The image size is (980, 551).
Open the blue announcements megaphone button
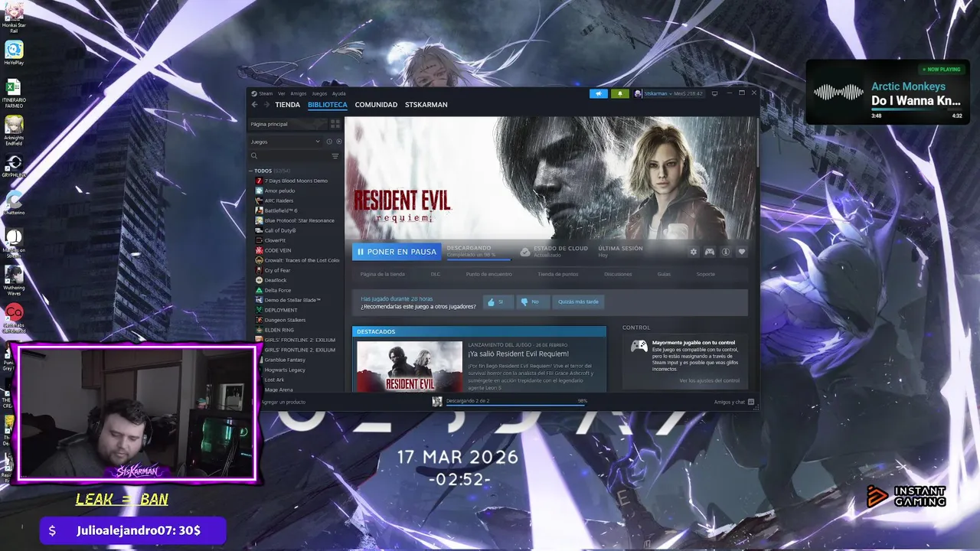point(599,93)
